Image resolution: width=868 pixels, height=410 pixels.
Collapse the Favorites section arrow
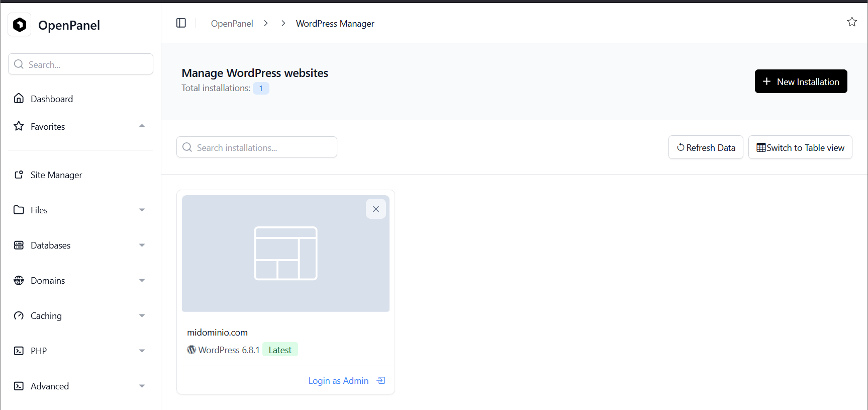(142, 126)
